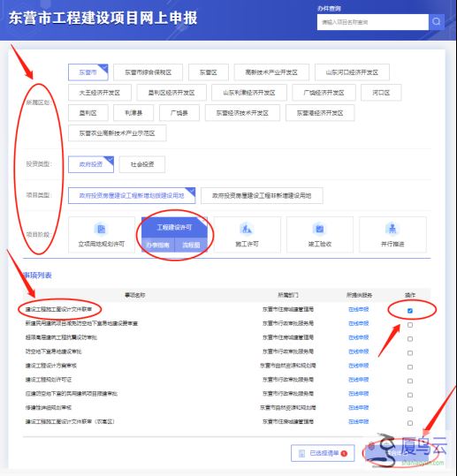Click the 建设工程规划许可证 item name
The width and height of the screenshot is (457, 476).
tap(49, 380)
